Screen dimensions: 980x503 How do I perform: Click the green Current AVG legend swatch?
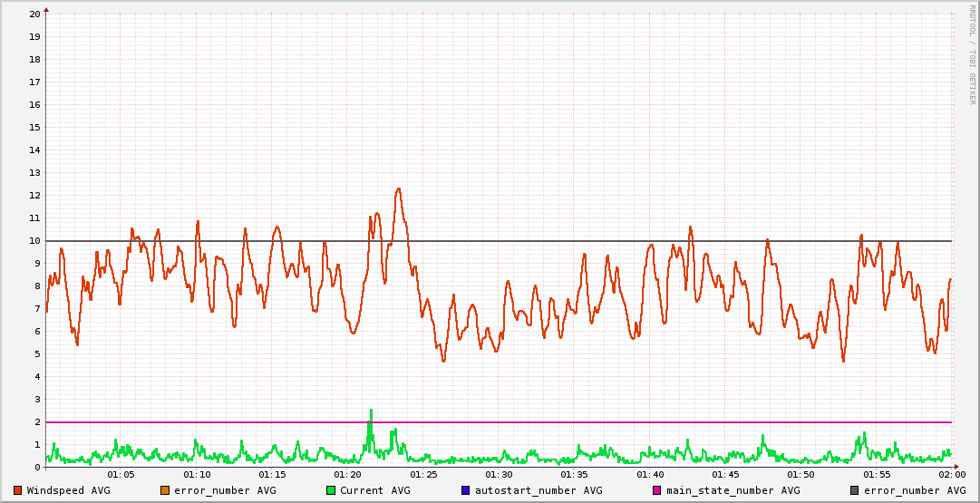tap(331, 490)
